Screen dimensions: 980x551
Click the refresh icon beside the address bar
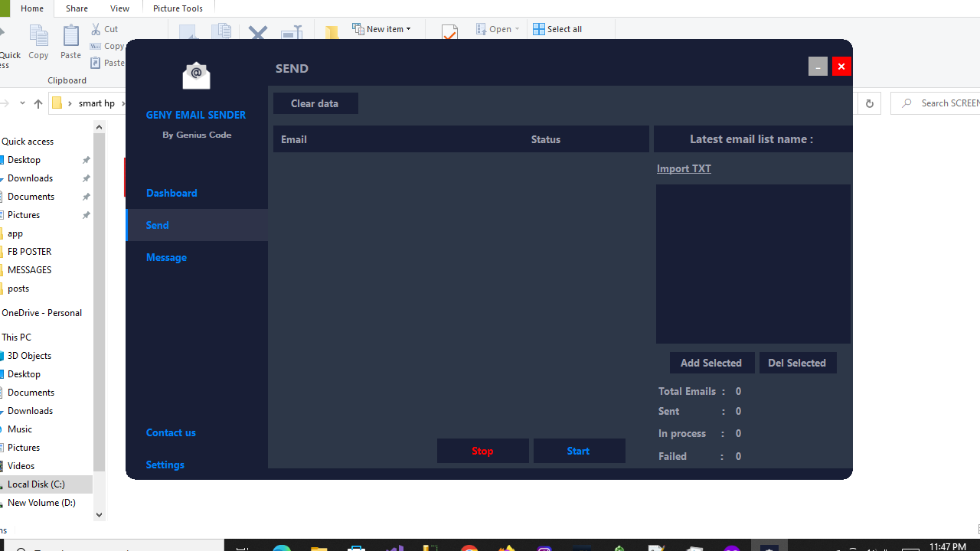click(x=869, y=103)
